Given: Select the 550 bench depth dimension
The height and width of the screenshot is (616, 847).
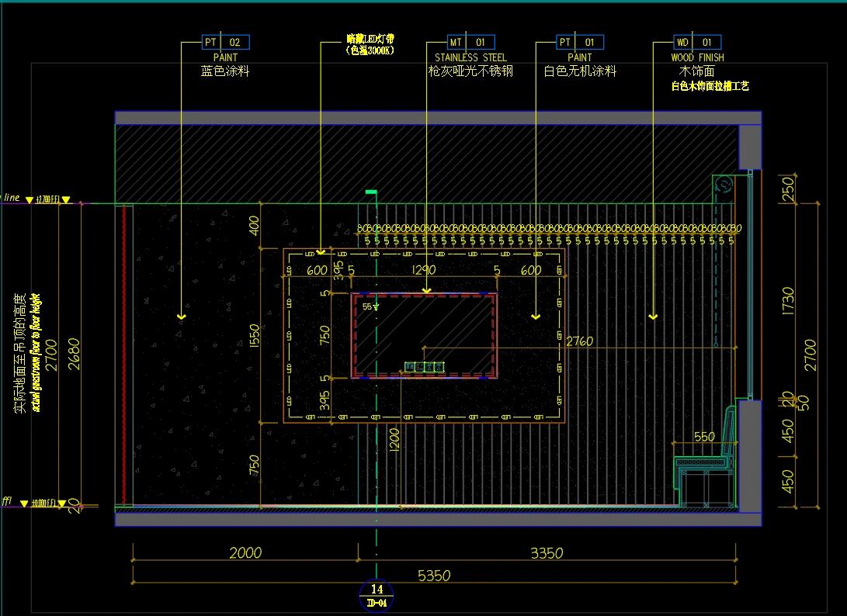Looking at the screenshot, I should (703, 437).
